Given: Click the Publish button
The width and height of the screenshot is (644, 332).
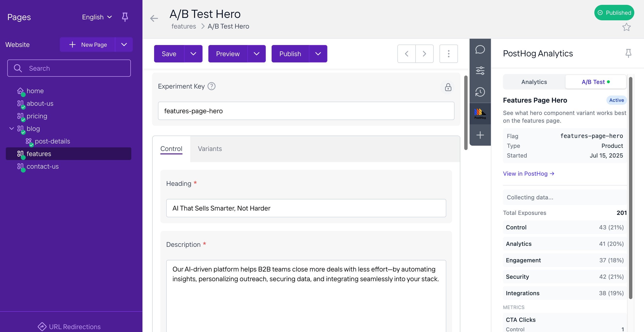Looking at the screenshot, I should coord(290,54).
